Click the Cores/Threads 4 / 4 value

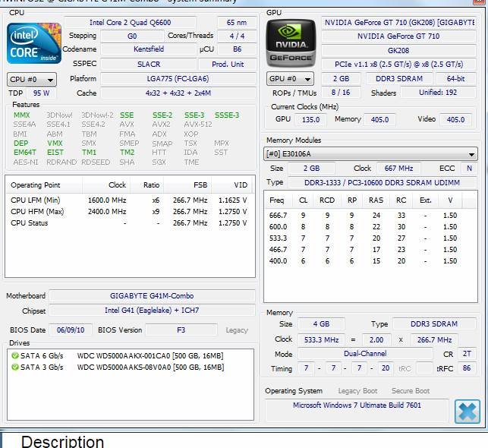[x=237, y=36]
